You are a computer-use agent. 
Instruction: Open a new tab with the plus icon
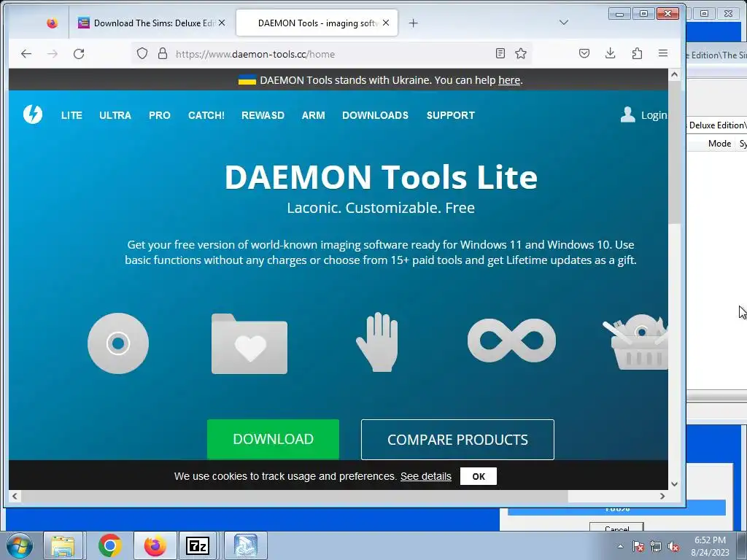tap(414, 23)
